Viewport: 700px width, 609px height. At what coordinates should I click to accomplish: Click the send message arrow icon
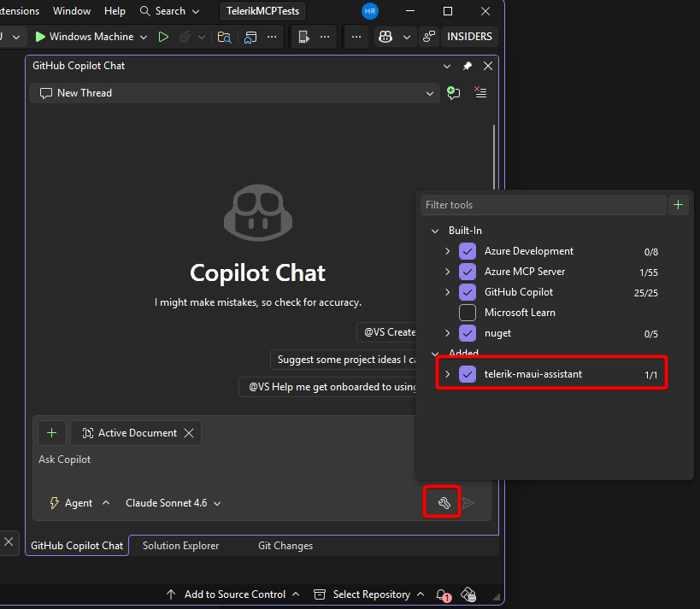pyautogui.click(x=468, y=503)
